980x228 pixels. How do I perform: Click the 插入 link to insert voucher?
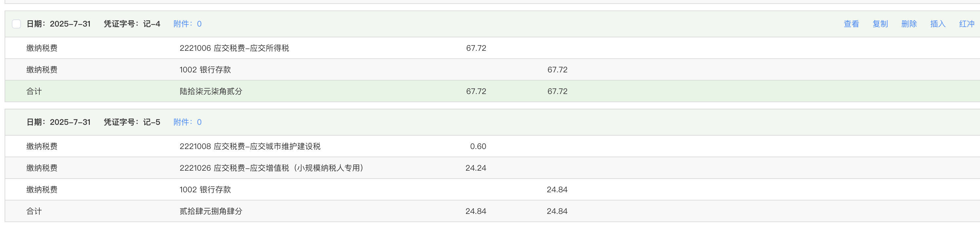[938, 24]
